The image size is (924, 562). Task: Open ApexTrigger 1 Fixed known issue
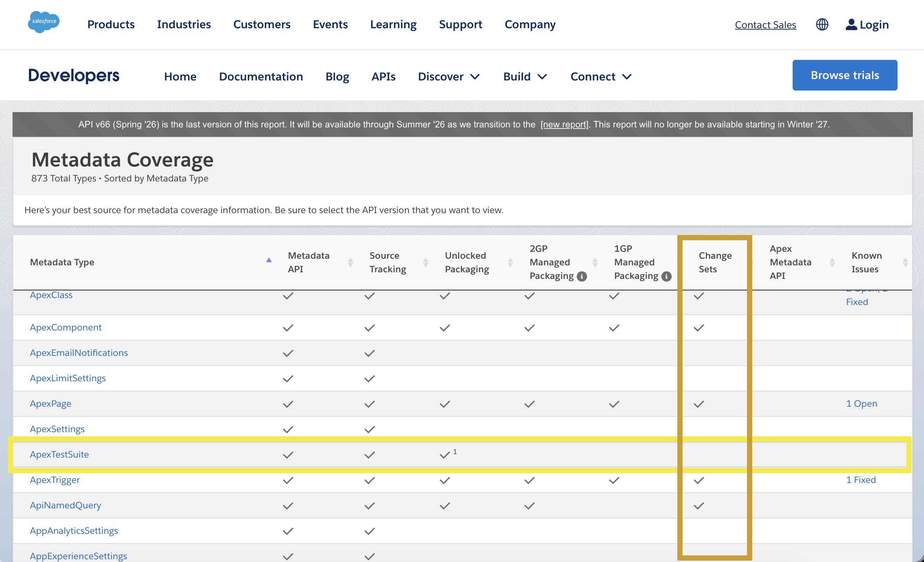[x=861, y=480]
